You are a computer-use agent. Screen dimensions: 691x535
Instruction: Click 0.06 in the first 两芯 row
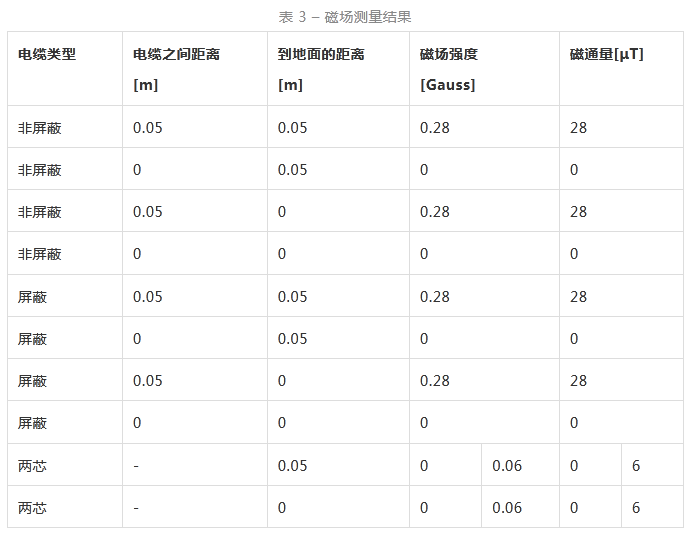pyautogui.click(x=507, y=466)
